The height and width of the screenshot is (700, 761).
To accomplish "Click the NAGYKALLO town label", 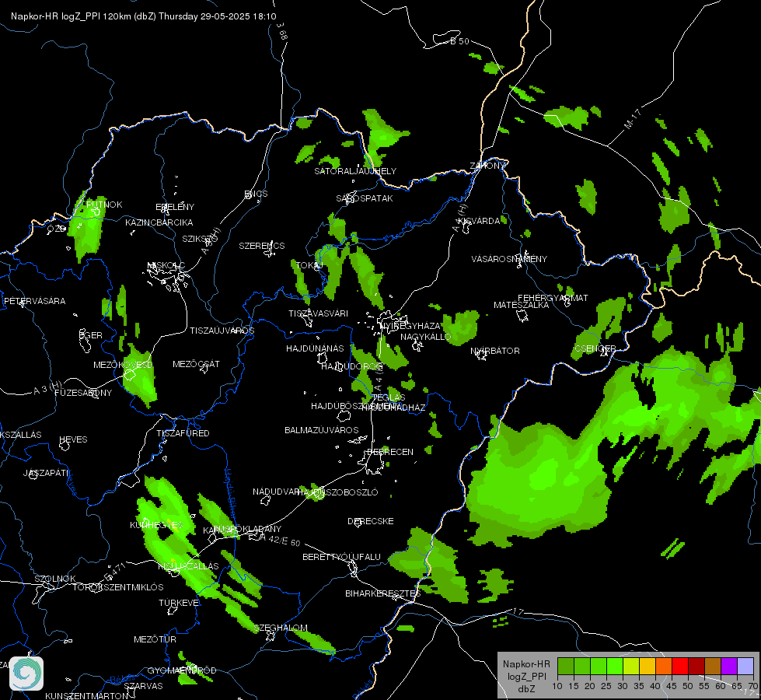I will [x=426, y=337].
